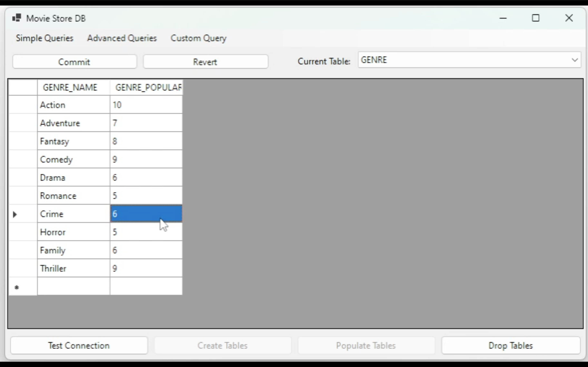Click the Create Tables icon
The image size is (588, 367).
pyautogui.click(x=222, y=345)
